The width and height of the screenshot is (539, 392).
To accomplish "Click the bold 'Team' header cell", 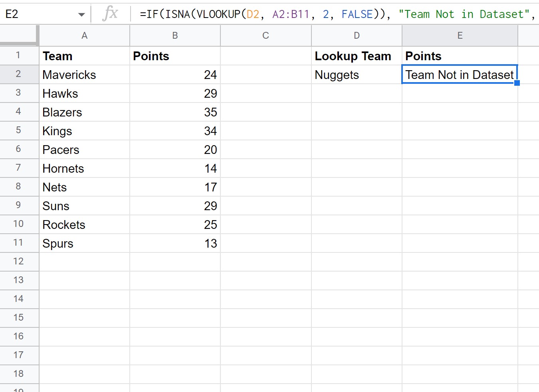I will [85, 56].
